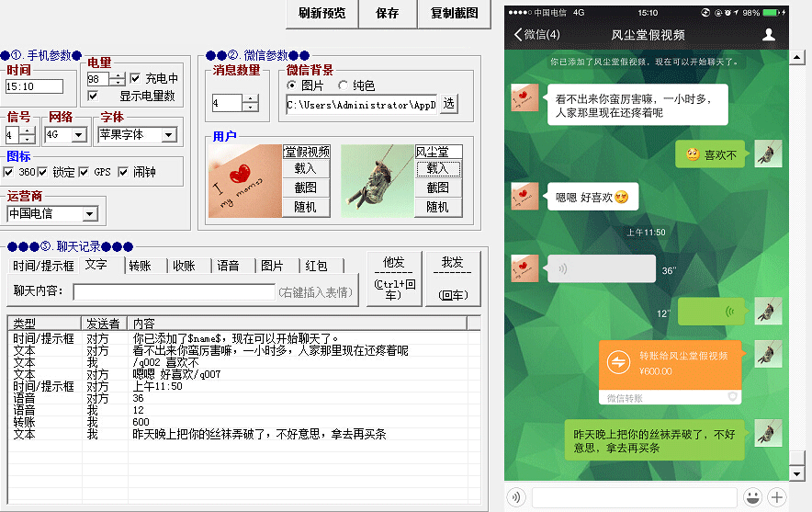Expand the 字体 font dropdown
The image size is (812, 512).
point(168,135)
